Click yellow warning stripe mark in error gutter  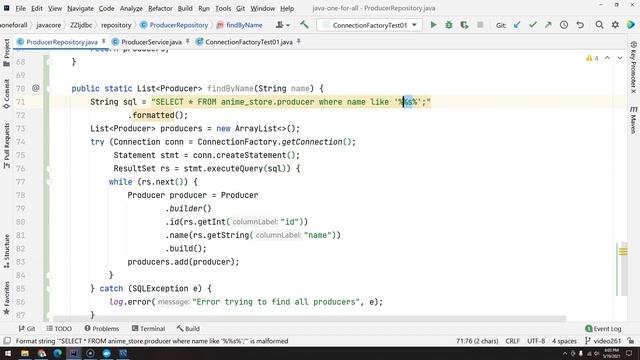pos(623,251)
